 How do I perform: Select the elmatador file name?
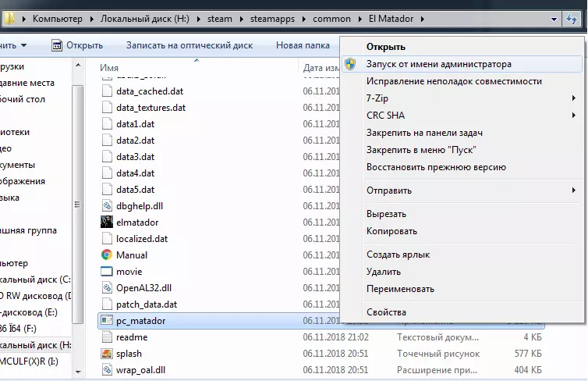137,223
